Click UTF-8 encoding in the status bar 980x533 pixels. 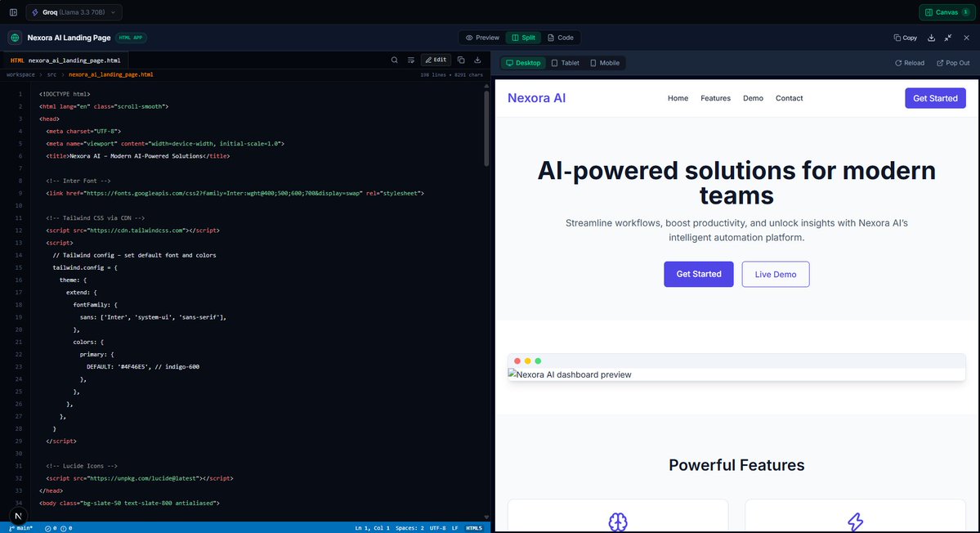pyautogui.click(x=437, y=528)
